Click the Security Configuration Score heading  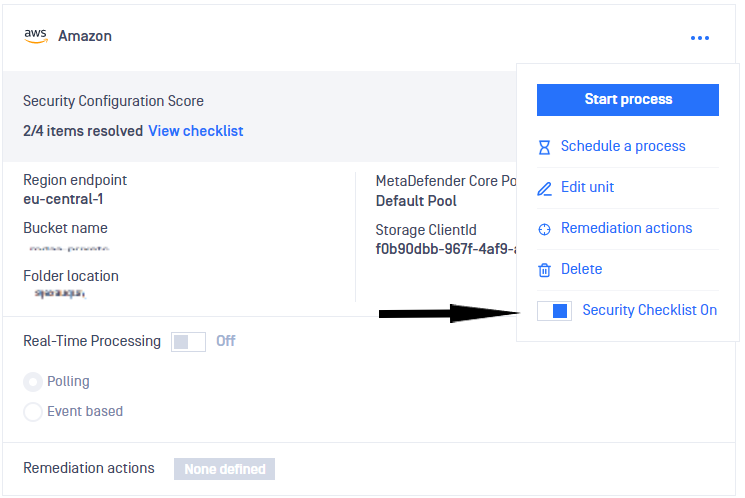[113, 101]
